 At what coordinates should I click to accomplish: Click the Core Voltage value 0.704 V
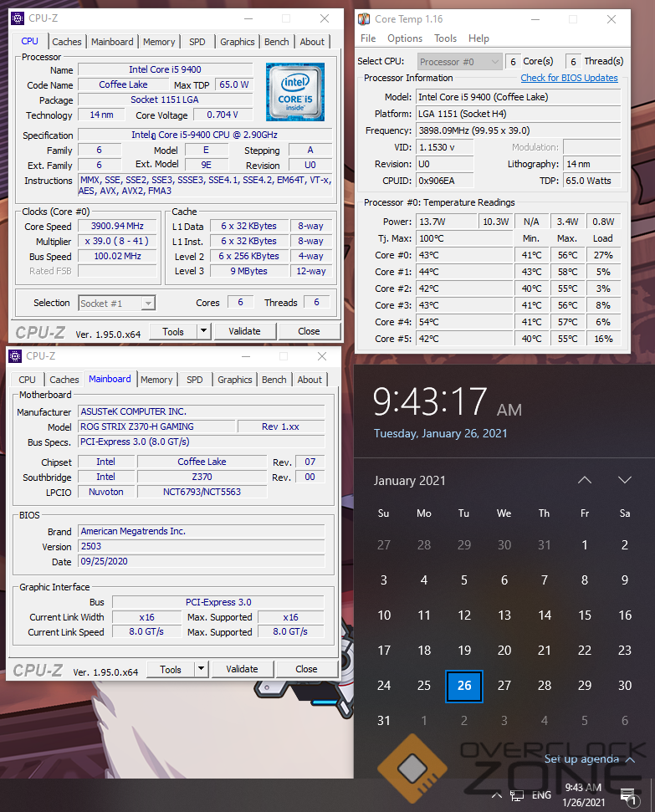(223, 115)
